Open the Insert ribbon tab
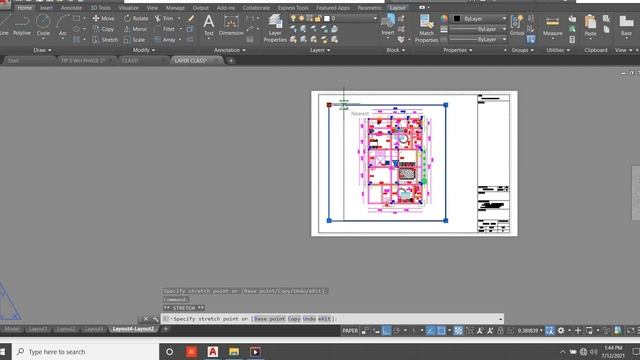Viewport: 640px width, 360px height. pyautogui.click(x=46, y=8)
